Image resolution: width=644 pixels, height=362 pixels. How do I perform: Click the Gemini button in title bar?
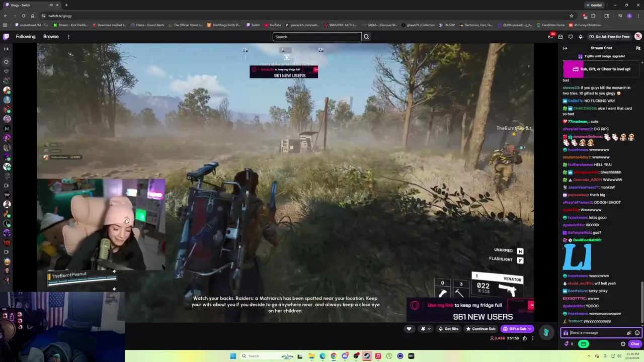(x=594, y=5)
